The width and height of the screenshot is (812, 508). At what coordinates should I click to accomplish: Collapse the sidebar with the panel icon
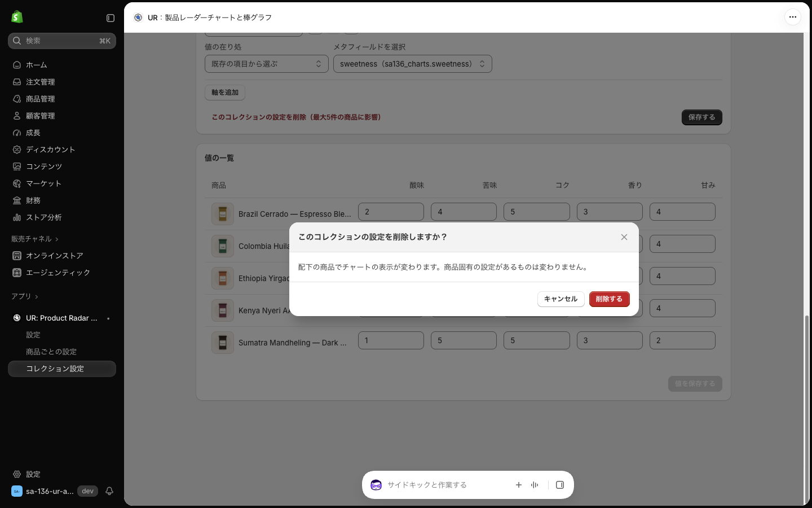click(x=111, y=18)
